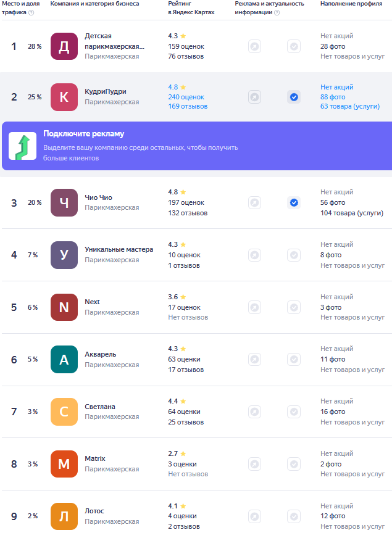Click the 'Компания и категория бизнеса' column header
This screenshot has width=392, height=538.
pyautogui.click(x=94, y=4)
